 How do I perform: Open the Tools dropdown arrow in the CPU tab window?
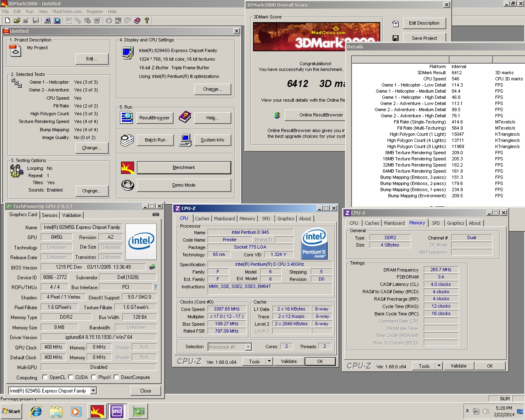click(x=269, y=361)
